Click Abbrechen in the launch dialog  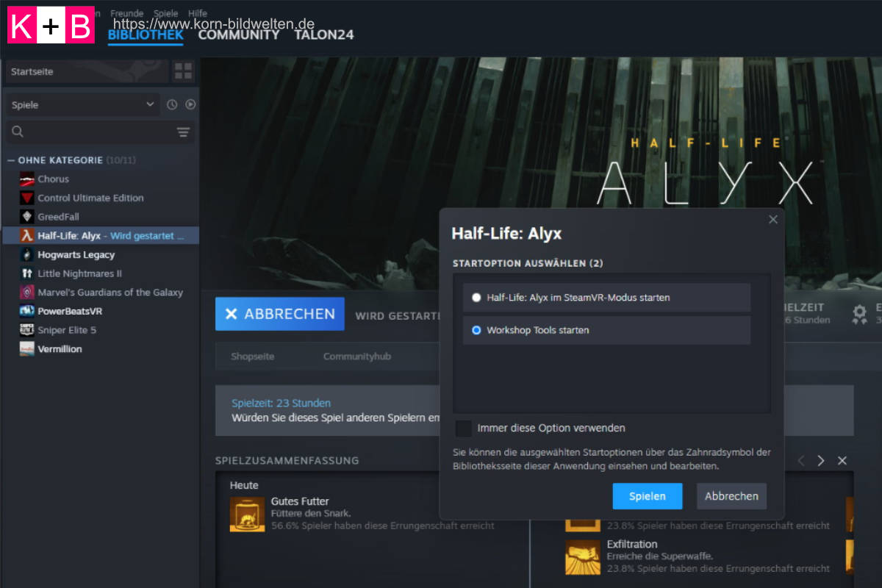tap(731, 496)
